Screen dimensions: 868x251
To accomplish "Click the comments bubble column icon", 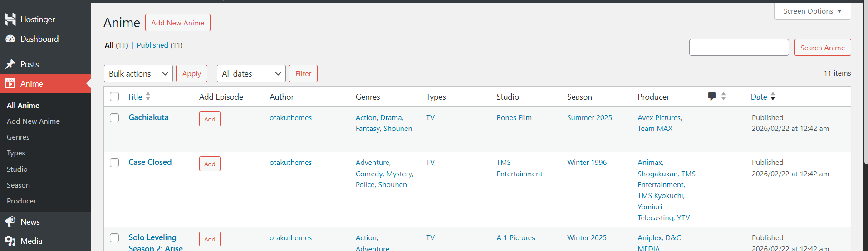I will pyautogui.click(x=712, y=97).
